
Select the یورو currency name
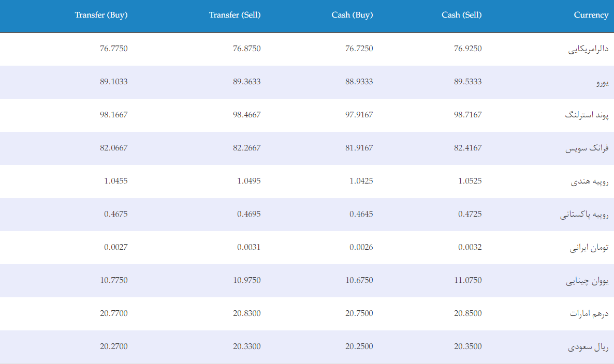coord(602,82)
